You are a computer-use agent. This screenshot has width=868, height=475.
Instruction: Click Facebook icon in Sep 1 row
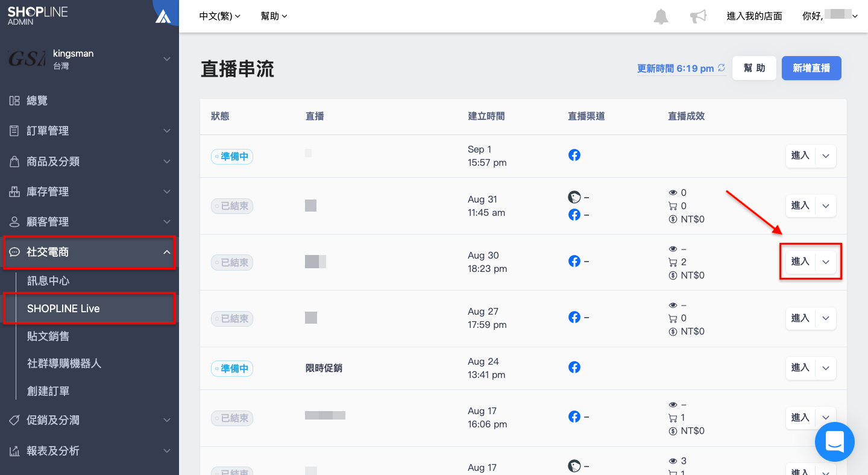coord(574,155)
